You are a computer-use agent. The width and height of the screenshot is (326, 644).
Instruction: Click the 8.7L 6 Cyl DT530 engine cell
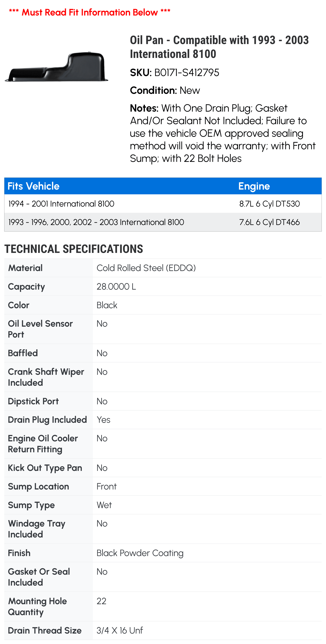(x=270, y=203)
